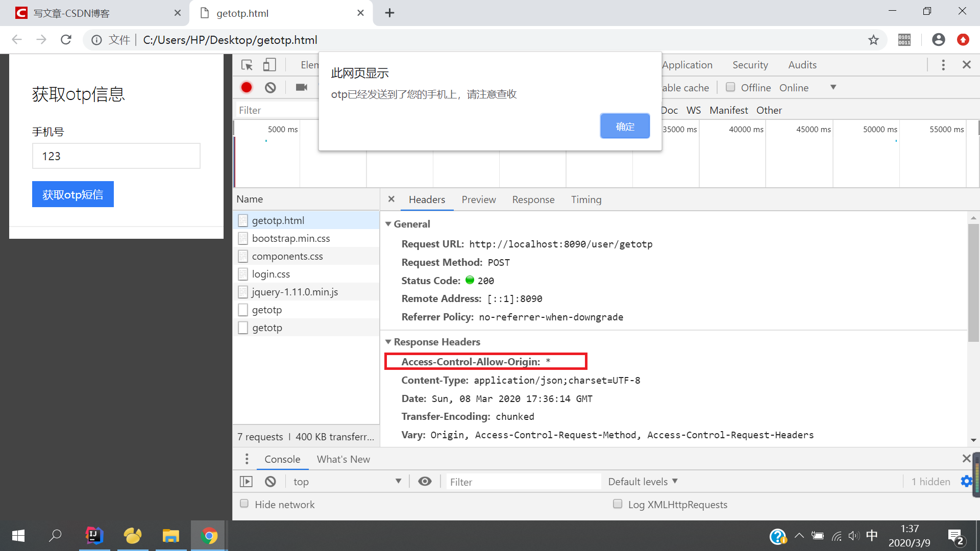The image size is (980, 551).
Task: Toggle the device toolbar icon
Action: (x=269, y=65)
